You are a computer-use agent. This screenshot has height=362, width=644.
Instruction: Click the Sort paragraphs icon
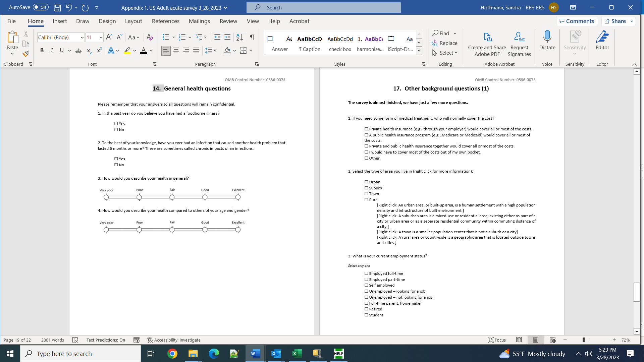point(239,37)
